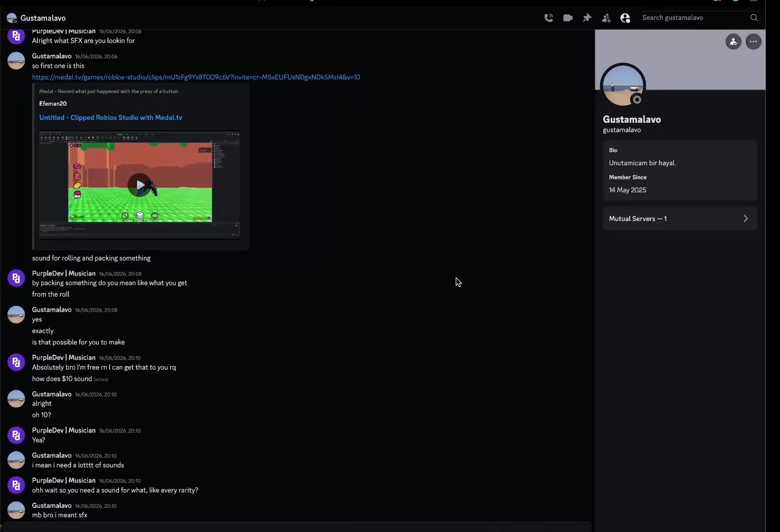Start a video call from the header
Screen dimensions: 780x532
click(568, 18)
